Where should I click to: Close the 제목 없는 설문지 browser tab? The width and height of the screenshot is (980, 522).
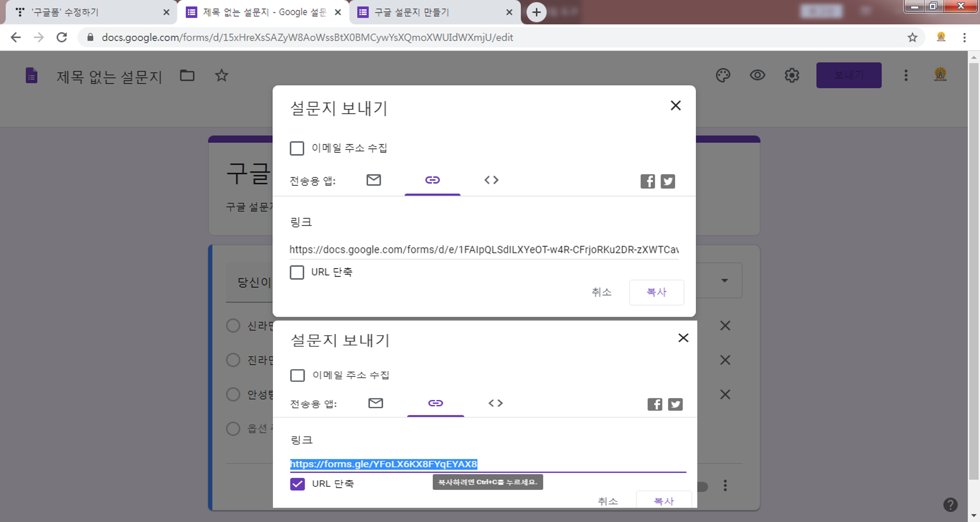pos(338,12)
